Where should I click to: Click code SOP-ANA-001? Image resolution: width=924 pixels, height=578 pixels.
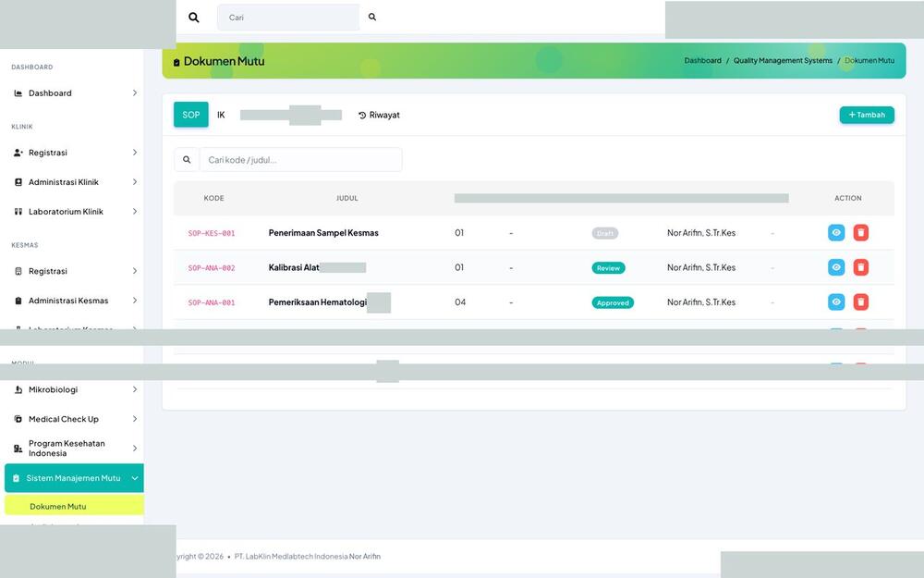point(212,303)
